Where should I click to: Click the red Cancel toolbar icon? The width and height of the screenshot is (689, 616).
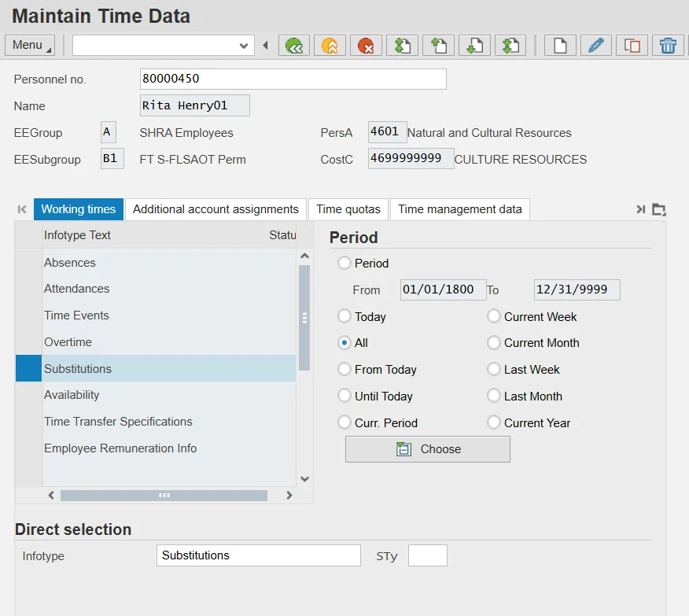(366, 46)
